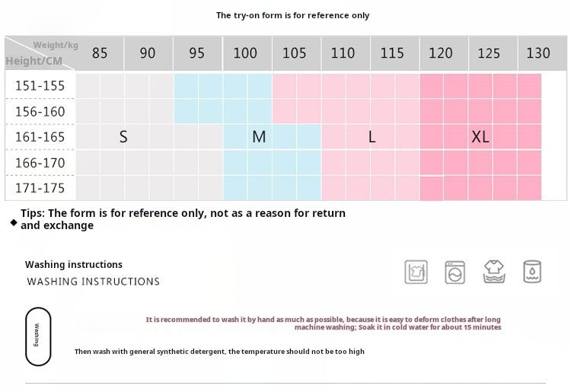
Task: Click the framed shirt laundry icon
Action: click(x=416, y=272)
